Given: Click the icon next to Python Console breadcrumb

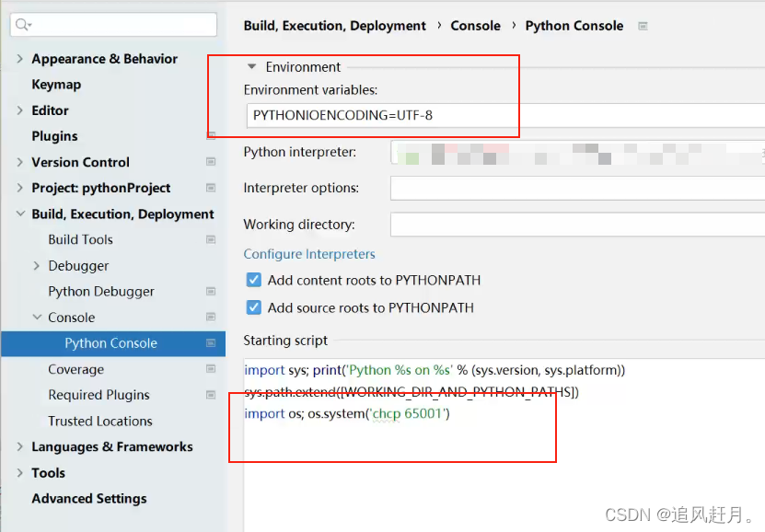Looking at the screenshot, I should click(x=643, y=26).
